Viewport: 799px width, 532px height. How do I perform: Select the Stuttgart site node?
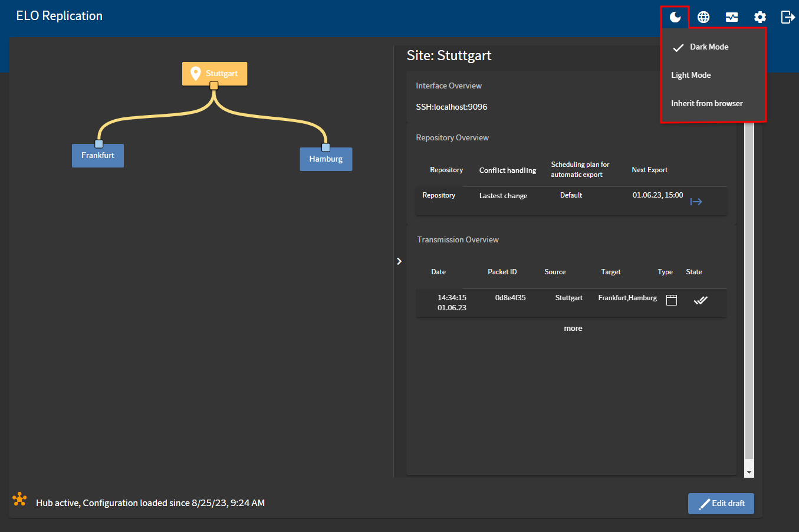[x=215, y=74]
